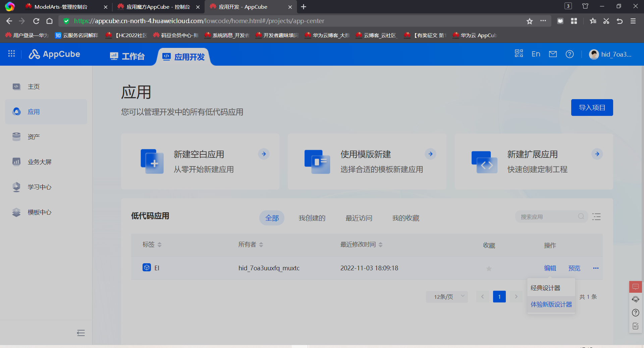Click the 导入项目 button
This screenshot has width=644, height=348.
click(x=592, y=108)
